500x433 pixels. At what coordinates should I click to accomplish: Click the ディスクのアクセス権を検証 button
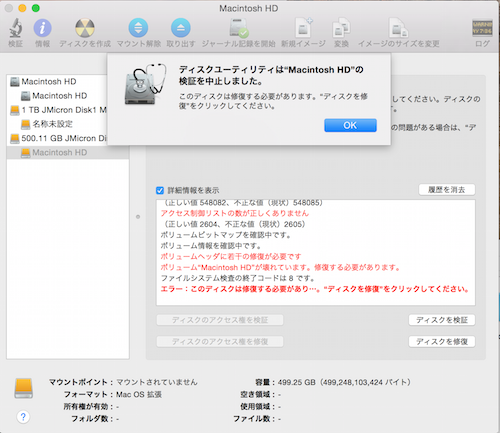220,320
